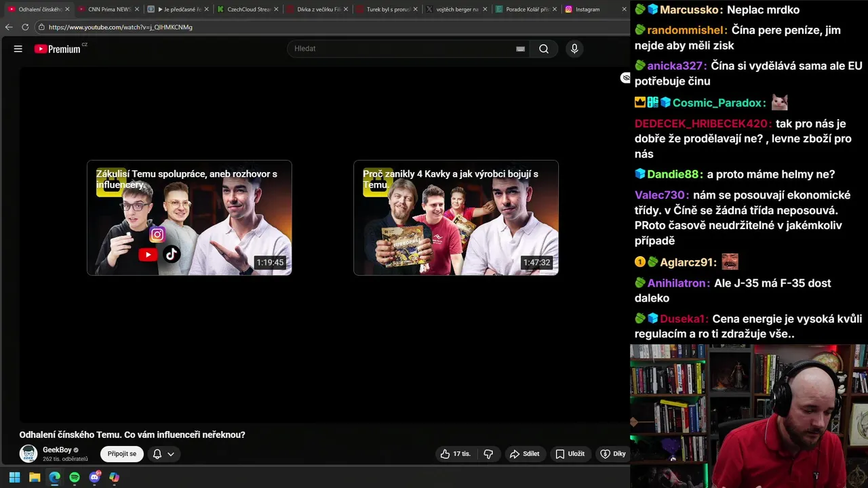Click chat username anicka327
Screen dimensions: 868x488
677,66
